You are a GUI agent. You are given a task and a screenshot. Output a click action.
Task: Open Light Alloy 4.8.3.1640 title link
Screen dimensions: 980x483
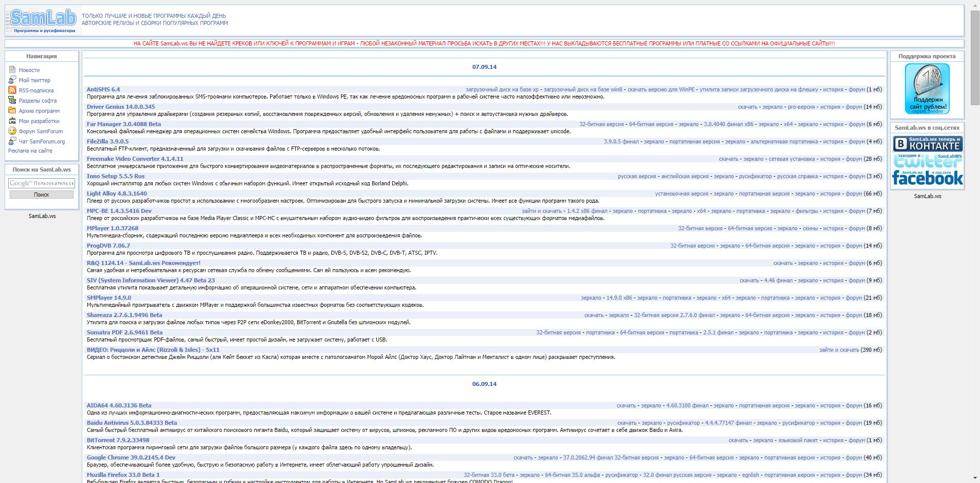(x=116, y=194)
